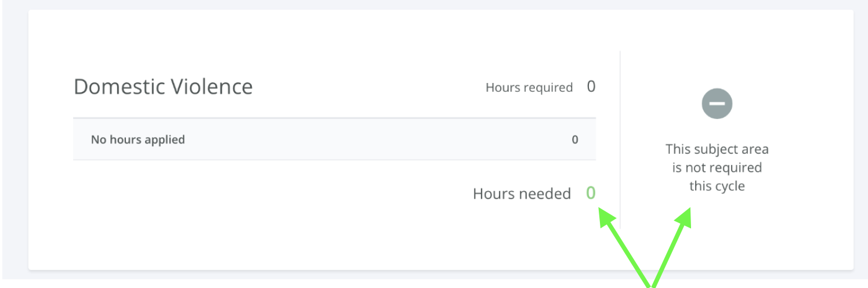This screenshot has width=868, height=288.
Task: Click the 'This subject area' text line
Action: point(717,149)
